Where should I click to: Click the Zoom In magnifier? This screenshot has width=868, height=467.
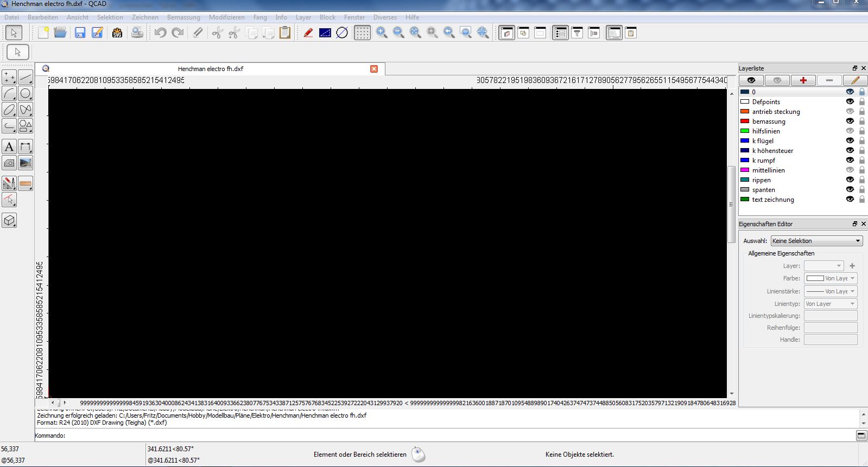[382, 33]
